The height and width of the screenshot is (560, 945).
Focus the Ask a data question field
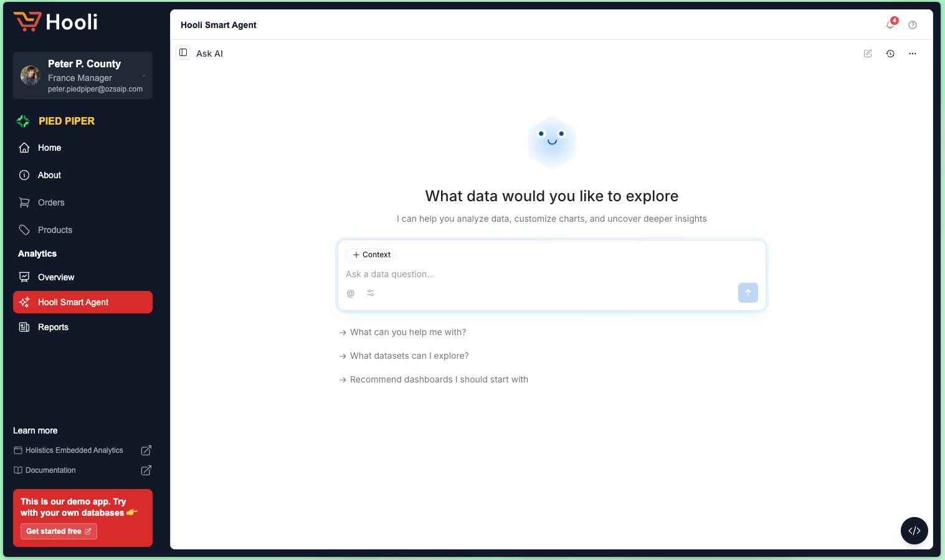(551, 274)
